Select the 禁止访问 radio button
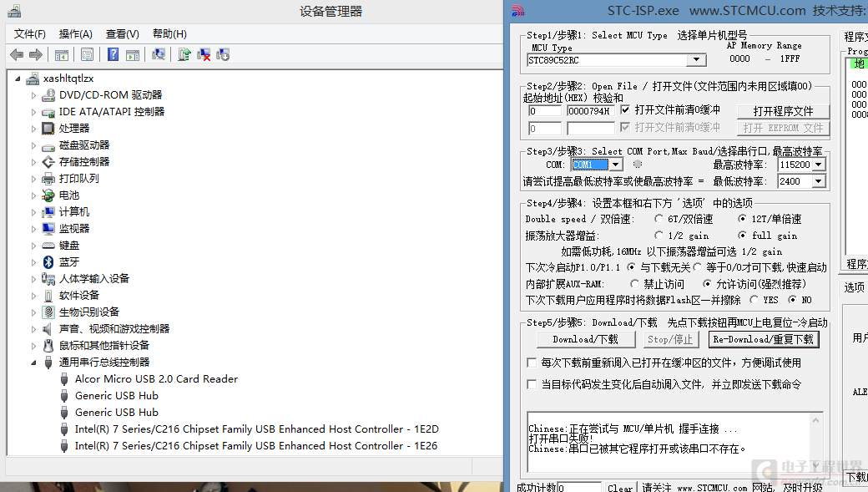 pyautogui.click(x=634, y=284)
